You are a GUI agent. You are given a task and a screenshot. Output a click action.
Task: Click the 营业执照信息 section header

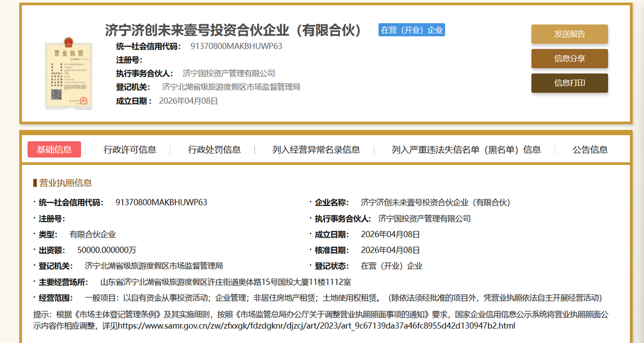pos(66,183)
